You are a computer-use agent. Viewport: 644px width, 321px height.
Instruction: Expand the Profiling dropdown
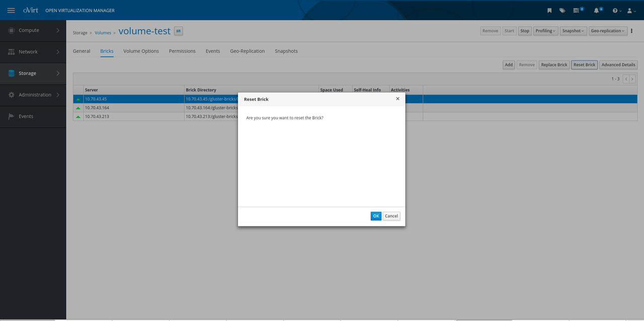pyautogui.click(x=545, y=31)
